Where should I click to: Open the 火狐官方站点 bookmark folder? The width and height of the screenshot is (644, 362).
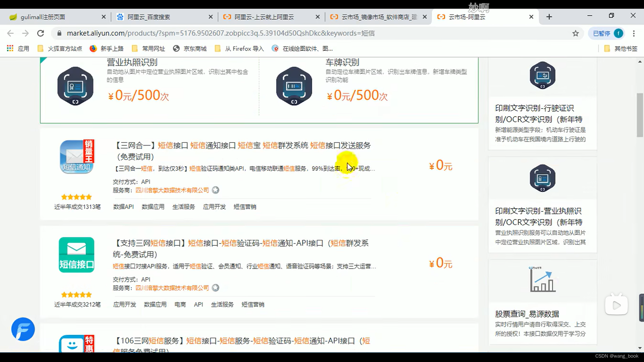tap(60, 49)
